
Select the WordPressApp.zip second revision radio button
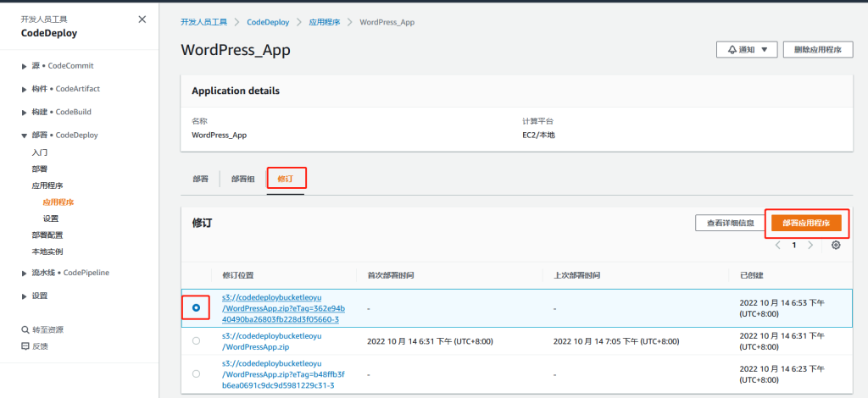pos(197,341)
